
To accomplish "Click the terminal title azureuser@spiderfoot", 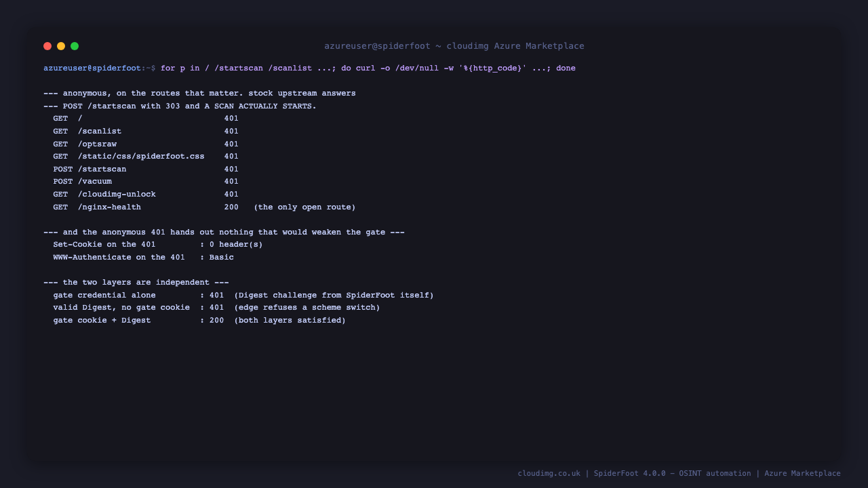I will pyautogui.click(x=377, y=46).
